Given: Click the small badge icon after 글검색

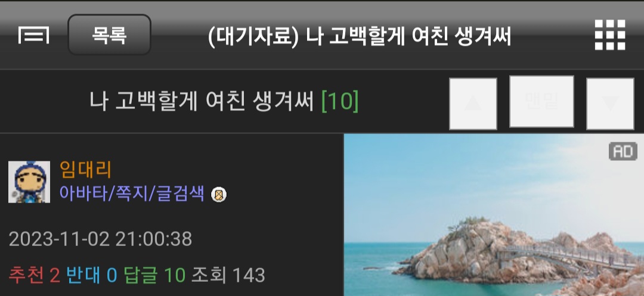Looking at the screenshot, I should (218, 194).
